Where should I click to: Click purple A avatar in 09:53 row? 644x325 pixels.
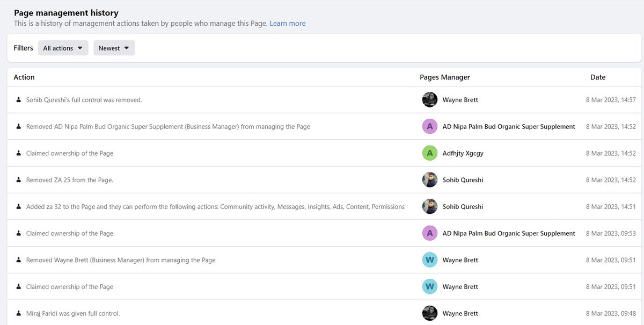click(430, 233)
